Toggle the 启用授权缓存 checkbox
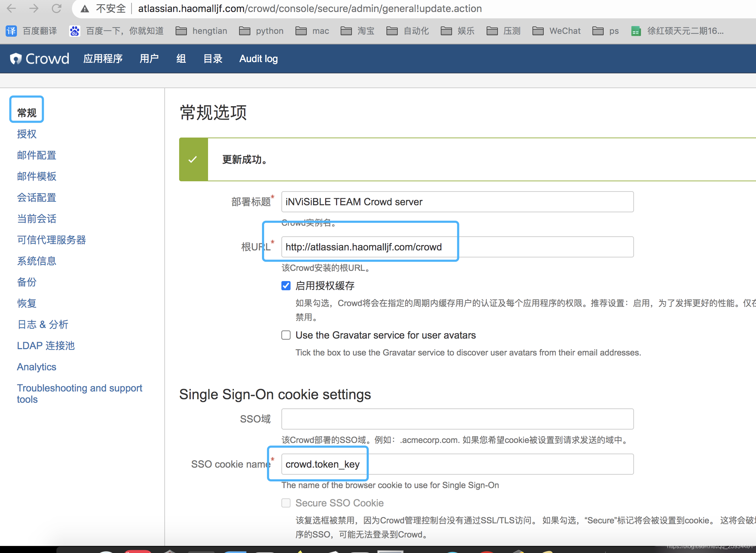Image resolution: width=756 pixels, height=553 pixels. (x=286, y=286)
